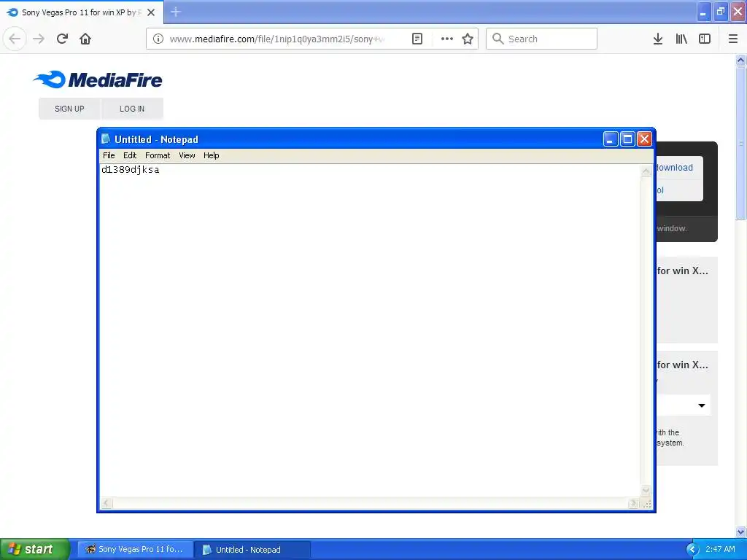
Task: Open the Firefox home page icon
Action: click(x=85, y=39)
